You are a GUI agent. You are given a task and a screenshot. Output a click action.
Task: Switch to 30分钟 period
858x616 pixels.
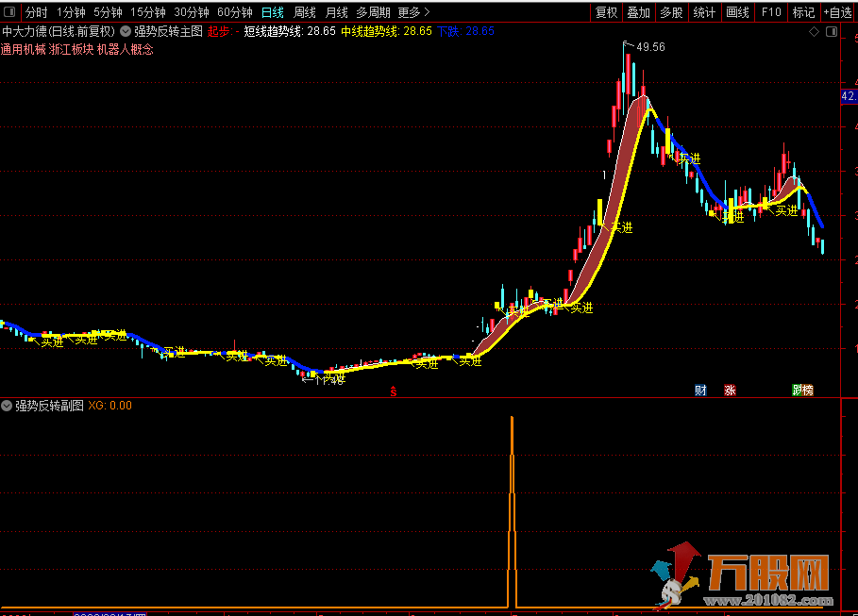[x=191, y=12]
